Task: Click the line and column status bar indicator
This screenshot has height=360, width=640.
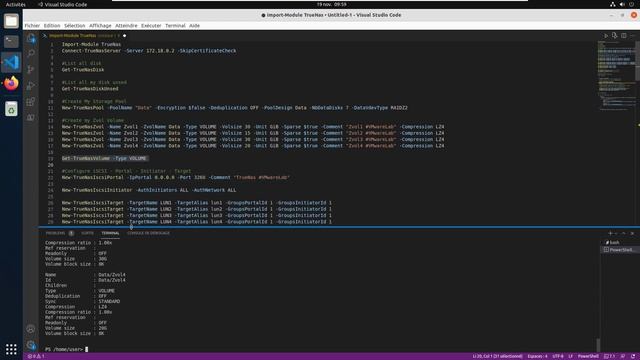Action: [x=497, y=356]
